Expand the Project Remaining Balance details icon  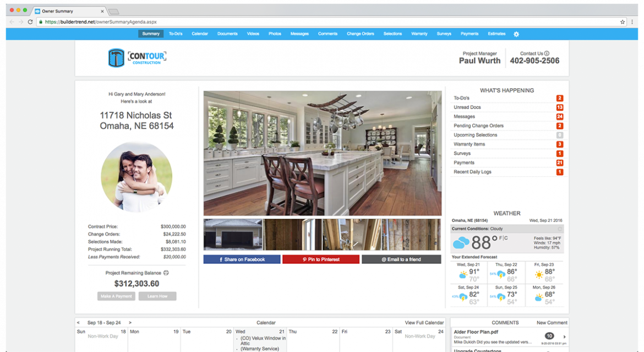166,273
